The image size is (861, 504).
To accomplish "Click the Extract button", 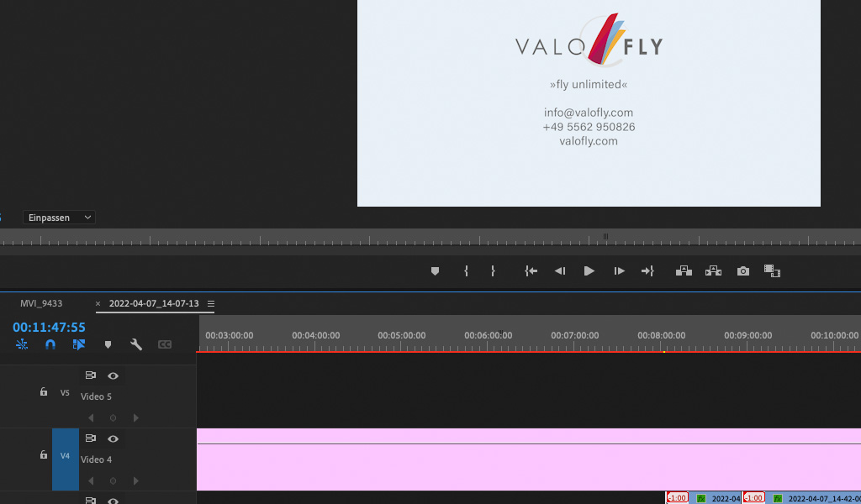I will [x=713, y=271].
